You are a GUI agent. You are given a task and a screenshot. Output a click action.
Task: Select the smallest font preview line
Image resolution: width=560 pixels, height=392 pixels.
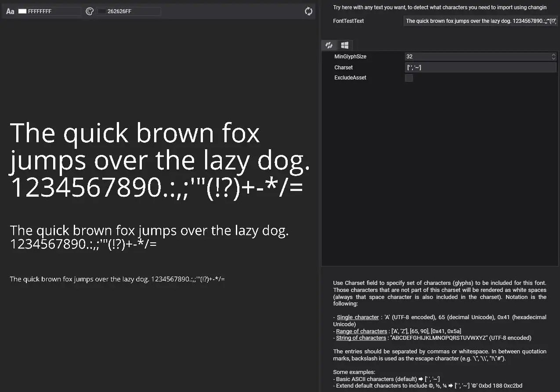point(117,279)
